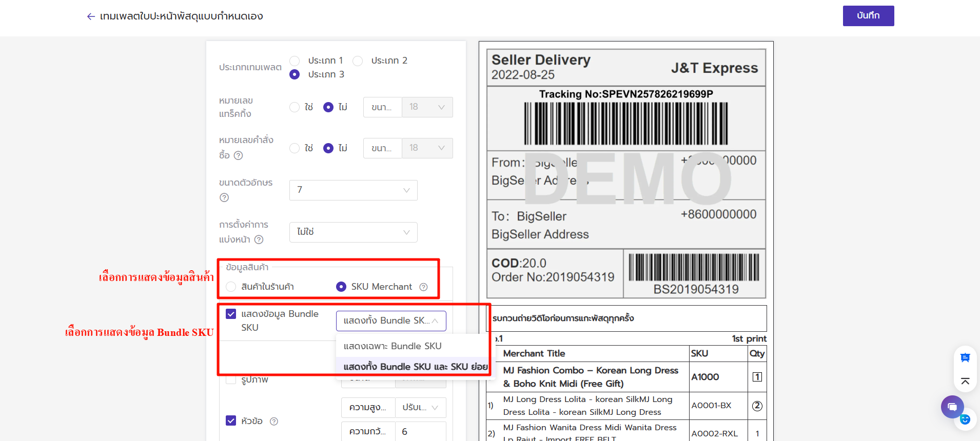Toggle the แสดงข้อมูล Bundle SKU checkbox
Image resolution: width=980 pixels, height=441 pixels.
[x=231, y=314]
